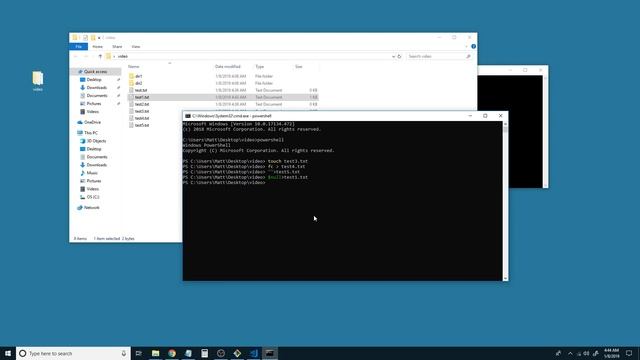This screenshot has width=640, height=360.
Task: Select Quick access in navigation pane
Action: [96, 71]
